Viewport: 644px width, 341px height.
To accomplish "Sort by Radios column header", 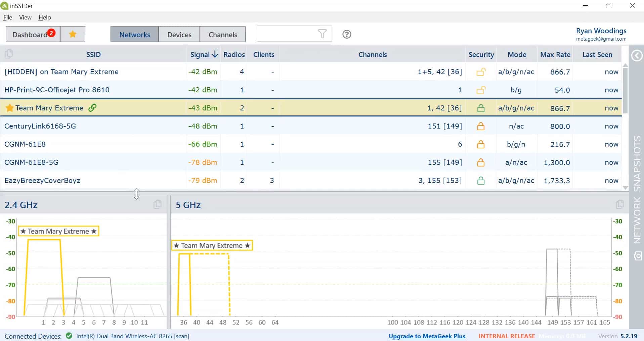I will click(234, 54).
